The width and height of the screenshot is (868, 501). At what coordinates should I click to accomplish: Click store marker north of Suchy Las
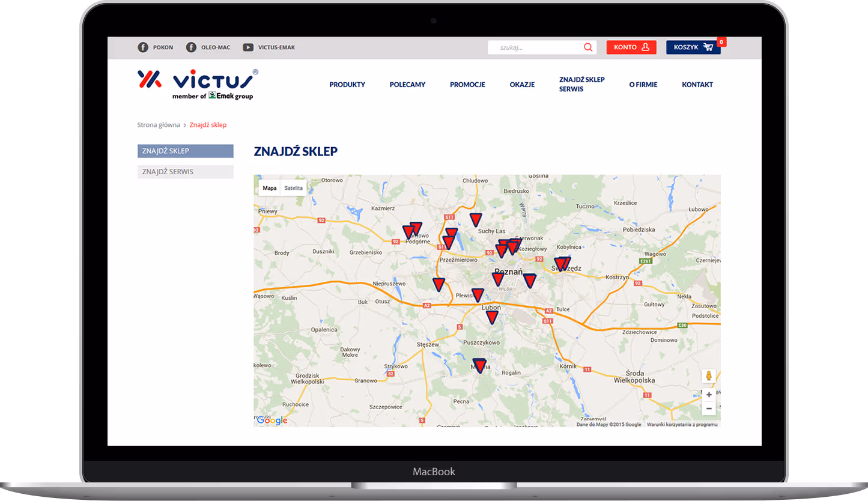pos(475,219)
